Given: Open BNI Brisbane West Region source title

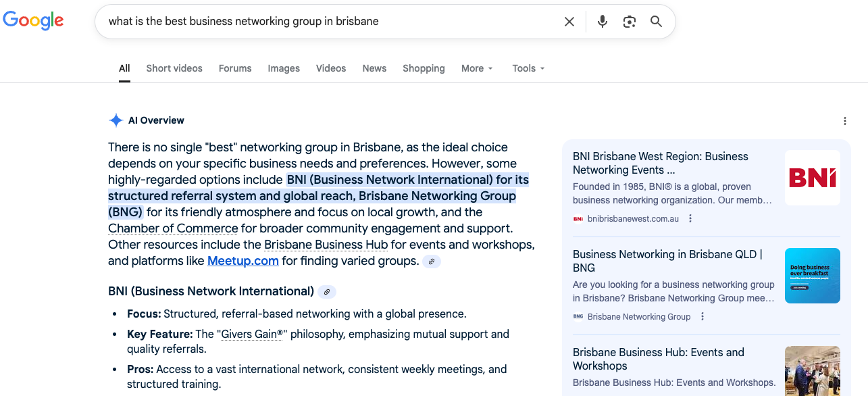Looking at the screenshot, I should tap(661, 163).
